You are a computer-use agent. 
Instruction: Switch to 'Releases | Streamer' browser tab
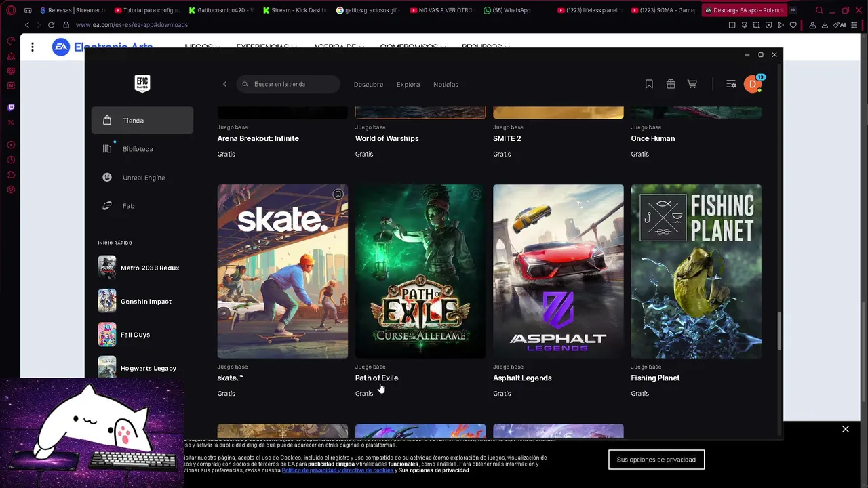(x=73, y=10)
